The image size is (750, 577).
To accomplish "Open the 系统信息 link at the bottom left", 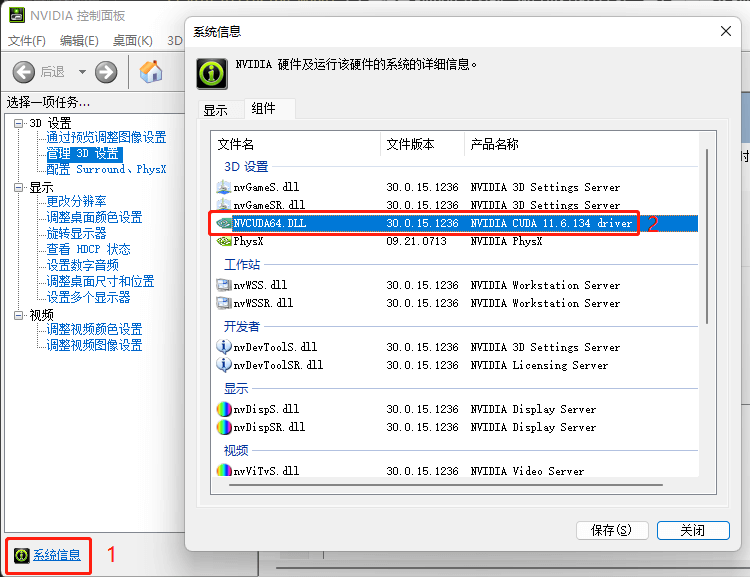I will point(56,555).
